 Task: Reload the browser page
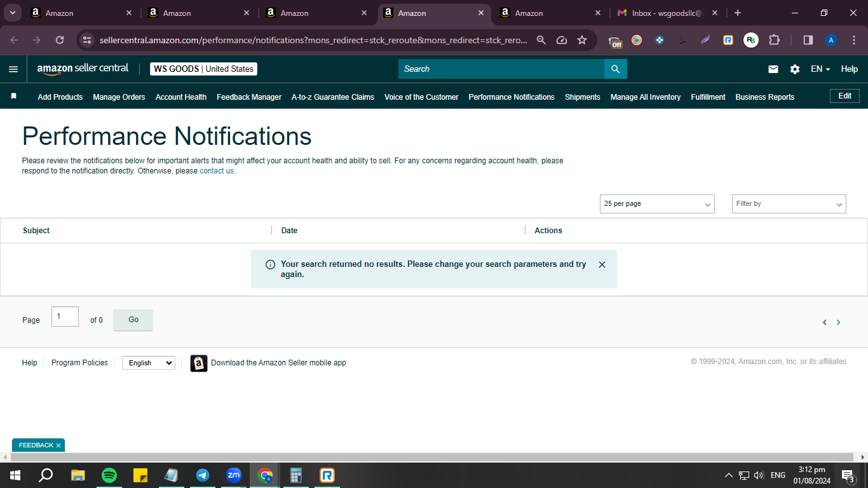[x=60, y=40]
